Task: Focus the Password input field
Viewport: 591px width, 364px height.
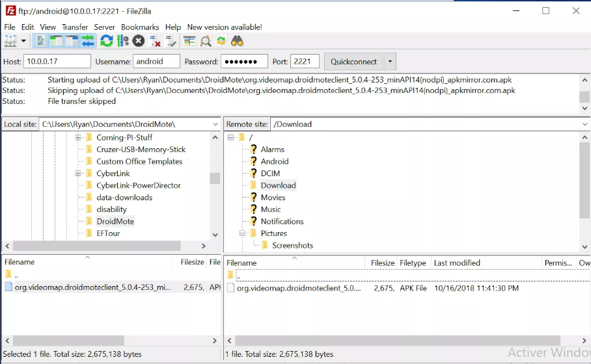Action: pos(244,61)
